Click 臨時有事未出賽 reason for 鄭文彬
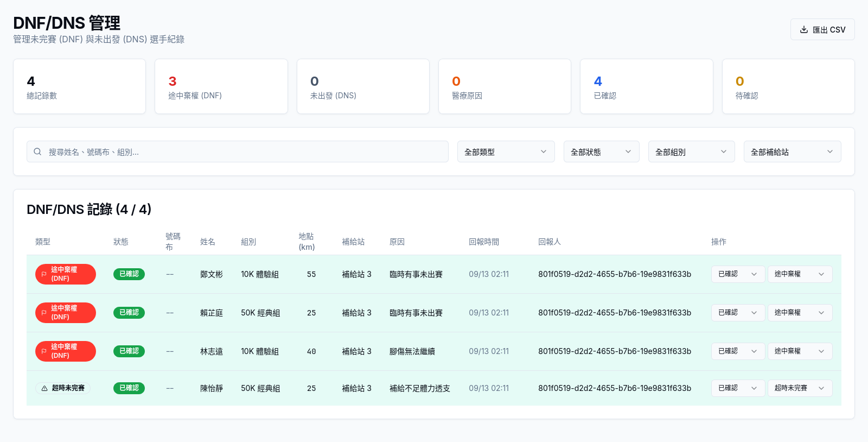The width and height of the screenshot is (868, 442). point(416,274)
